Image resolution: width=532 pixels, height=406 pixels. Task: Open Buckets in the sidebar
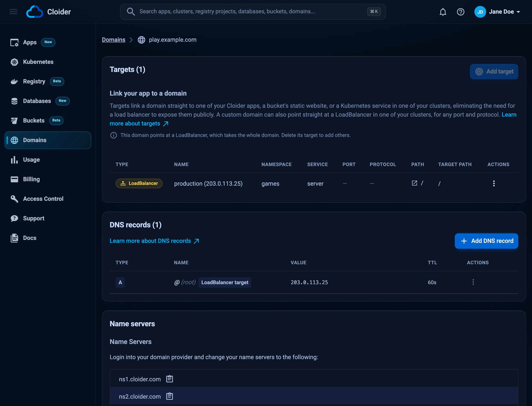click(48, 121)
